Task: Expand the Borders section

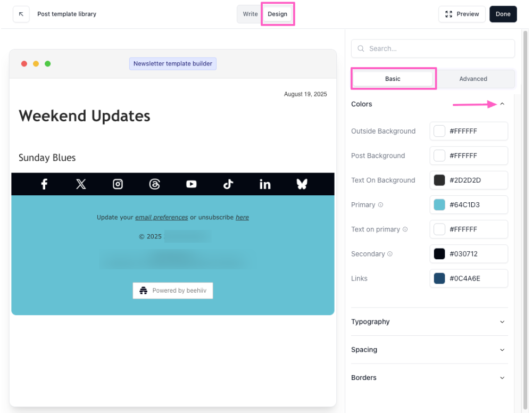Action: [x=502, y=378]
